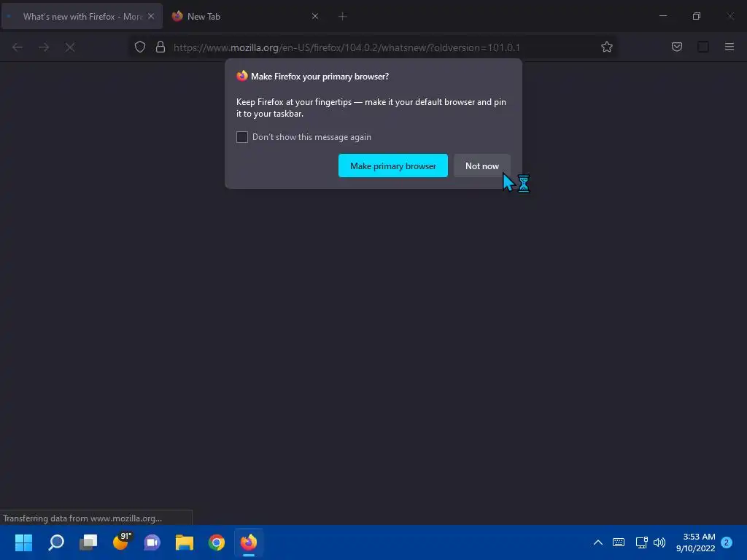Stop loading the page

[x=70, y=47]
